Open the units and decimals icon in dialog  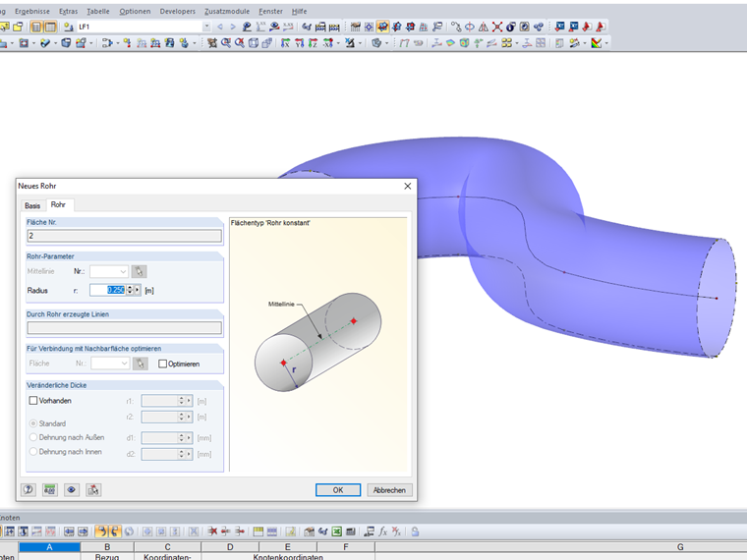(x=49, y=489)
